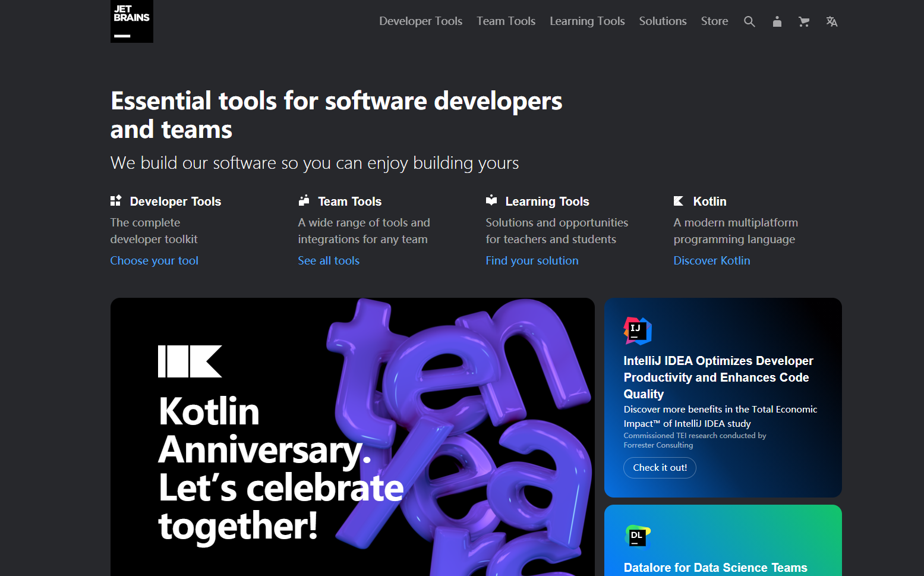Click the IntelliJ IDEA IJ logo
Viewport: 924px width, 576px height.
637,331
